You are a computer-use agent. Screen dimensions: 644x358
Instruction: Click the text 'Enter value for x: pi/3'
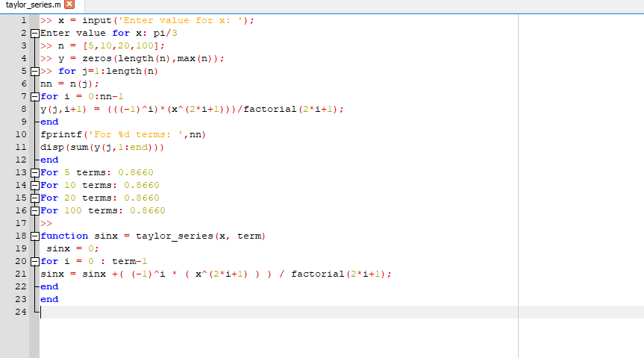click(x=109, y=34)
